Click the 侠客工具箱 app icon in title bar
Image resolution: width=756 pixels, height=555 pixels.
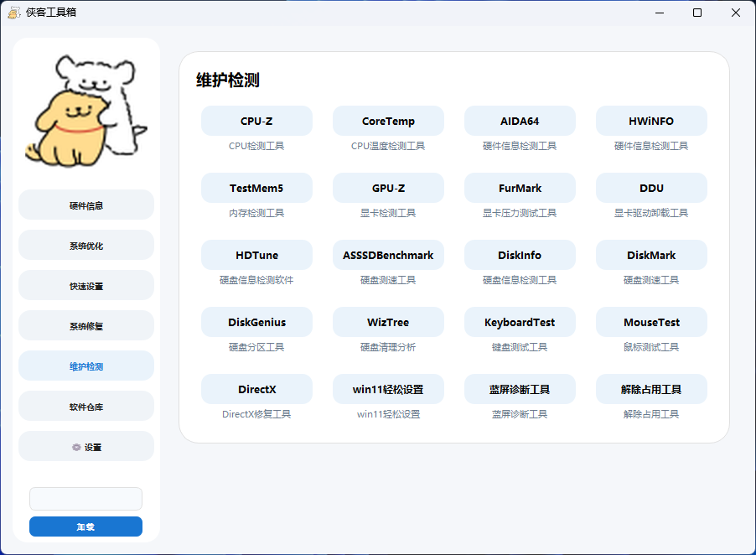pos(14,13)
